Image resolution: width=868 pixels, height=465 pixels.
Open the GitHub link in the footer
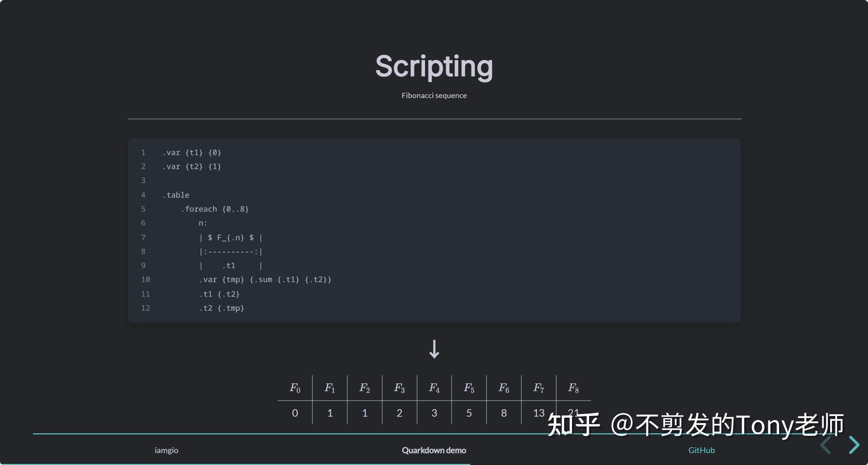click(x=701, y=450)
